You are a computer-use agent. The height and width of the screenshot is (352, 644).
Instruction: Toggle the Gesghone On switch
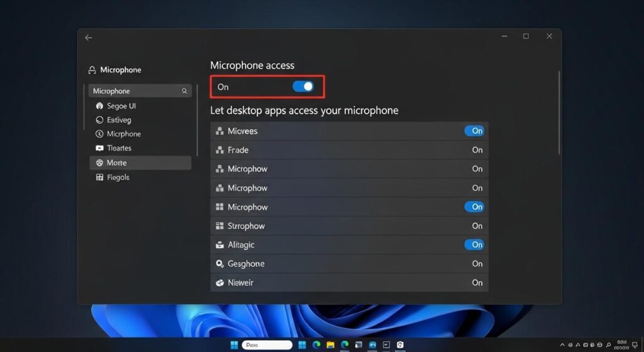[x=477, y=264]
